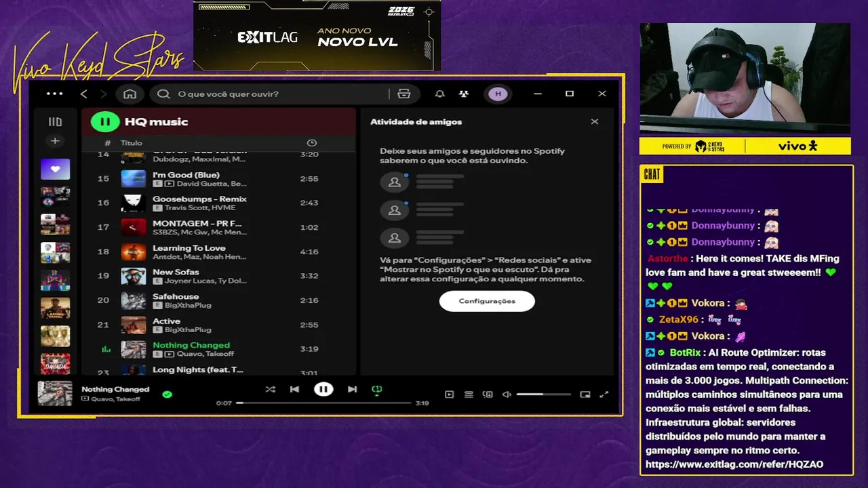Toggle the Friend Activity icon
868x488 pixels.
tap(463, 94)
